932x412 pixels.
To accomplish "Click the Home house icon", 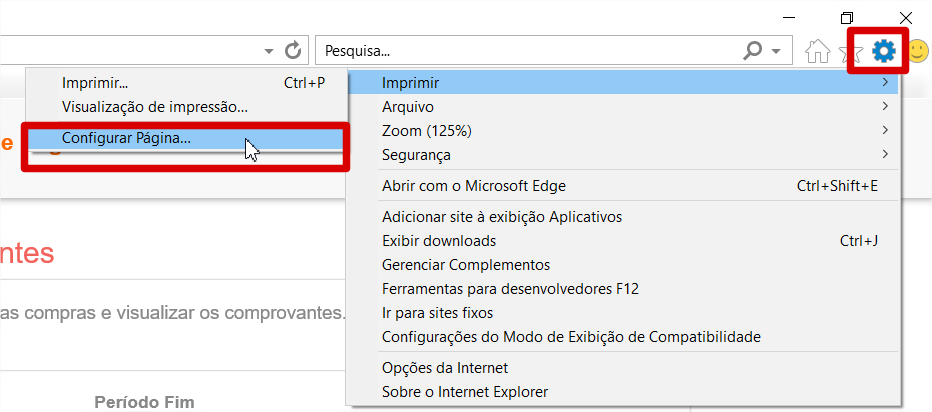I will pyautogui.click(x=817, y=52).
